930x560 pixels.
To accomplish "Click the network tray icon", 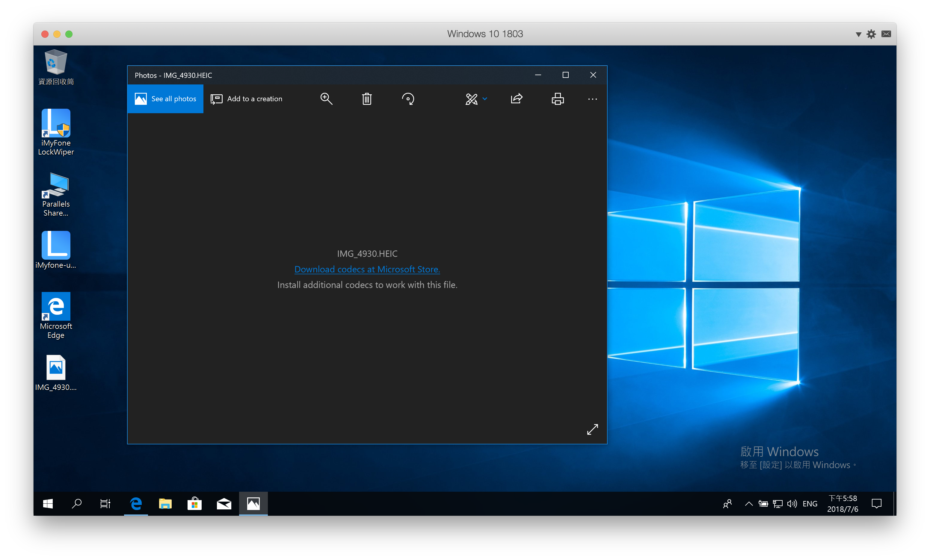I will point(777,504).
